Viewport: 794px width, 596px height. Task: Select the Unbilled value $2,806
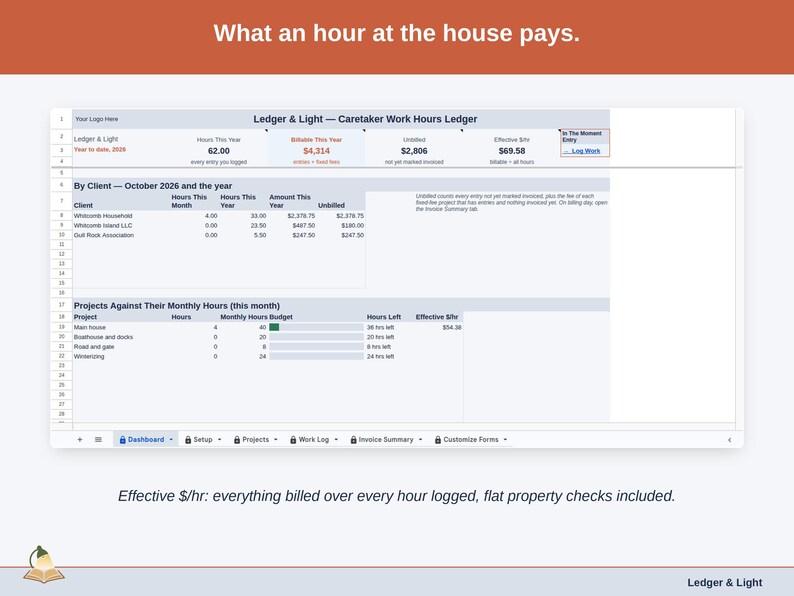tap(414, 151)
